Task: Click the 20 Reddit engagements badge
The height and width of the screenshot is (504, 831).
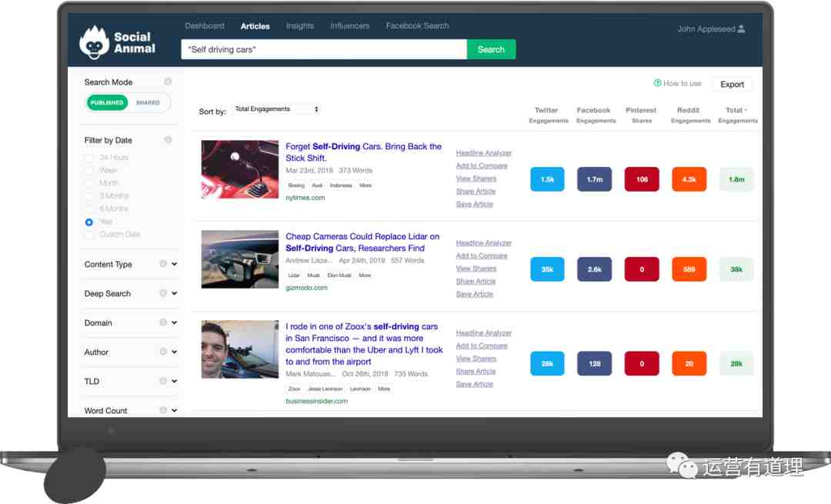Action: point(689,363)
